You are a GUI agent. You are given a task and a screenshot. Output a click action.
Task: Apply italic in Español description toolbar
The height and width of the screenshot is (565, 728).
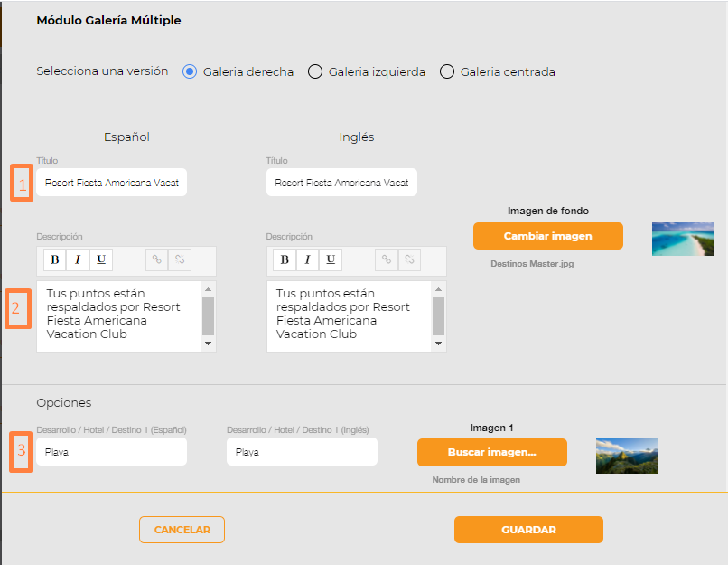point(78,259)
